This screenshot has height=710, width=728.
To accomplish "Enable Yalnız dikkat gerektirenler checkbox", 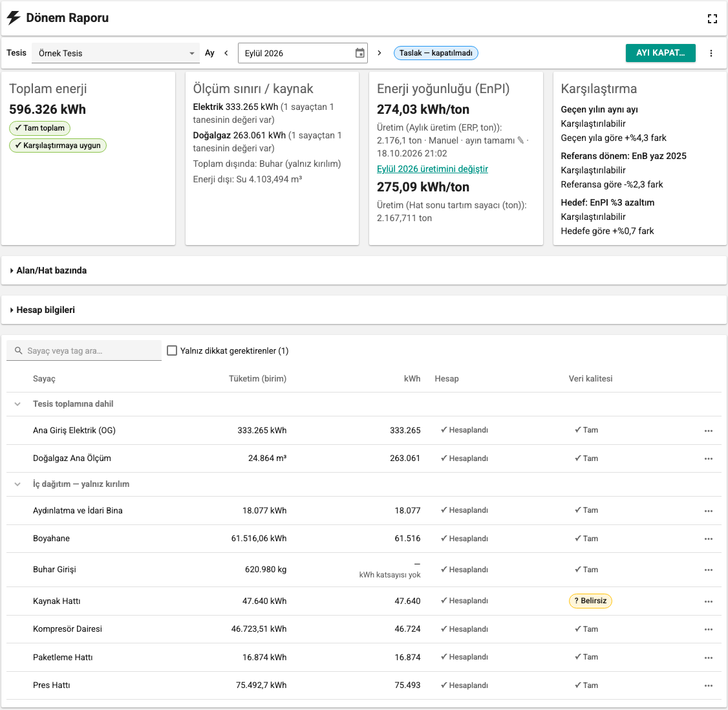I will tap(172, 350).
